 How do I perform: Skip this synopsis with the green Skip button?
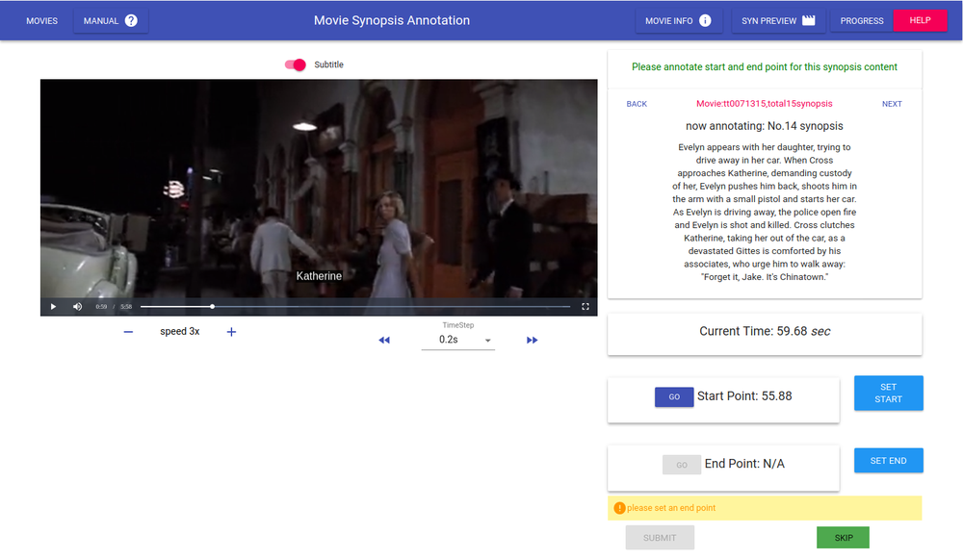coord(843,538)
